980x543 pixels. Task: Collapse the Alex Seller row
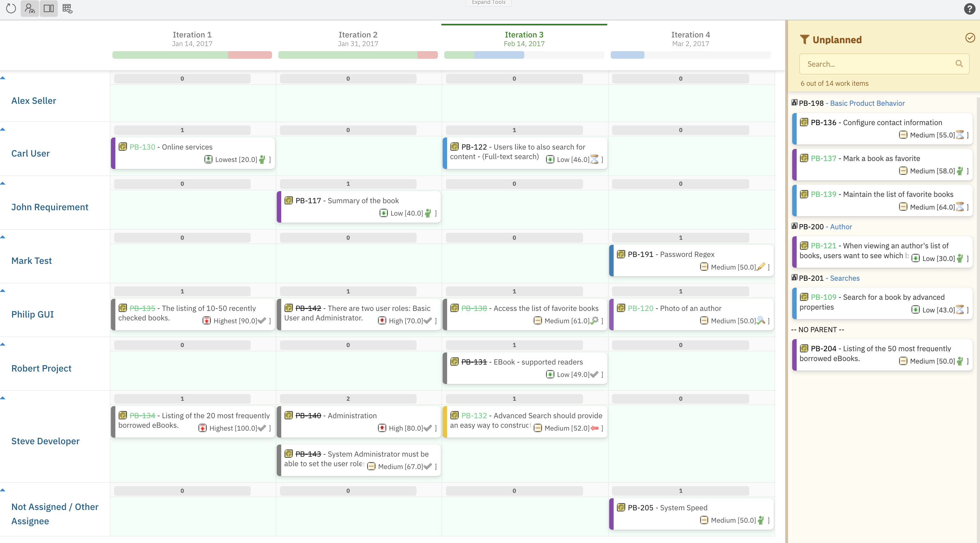[x=3, y=78]
